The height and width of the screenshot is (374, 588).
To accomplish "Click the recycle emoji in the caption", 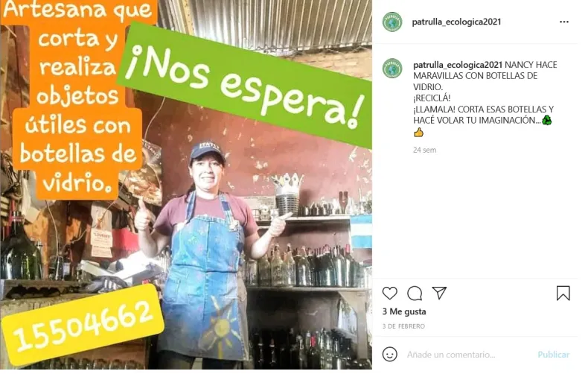I will click(546, 120).
